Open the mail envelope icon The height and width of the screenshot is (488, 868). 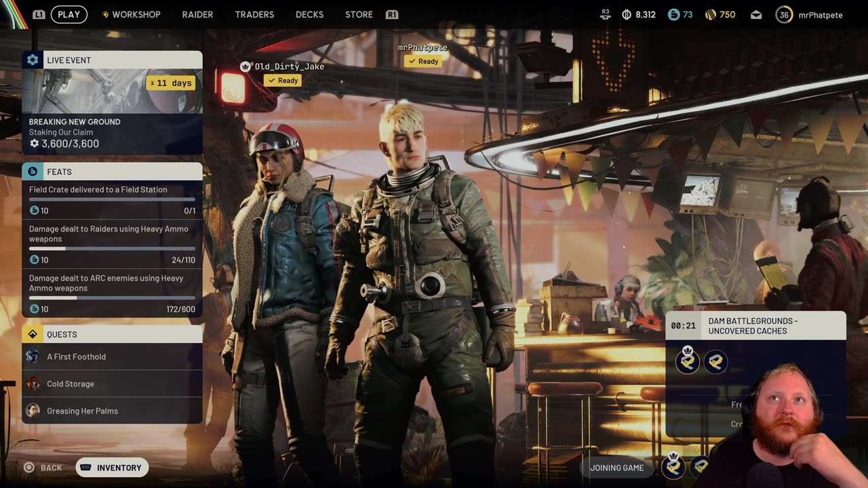756,15
